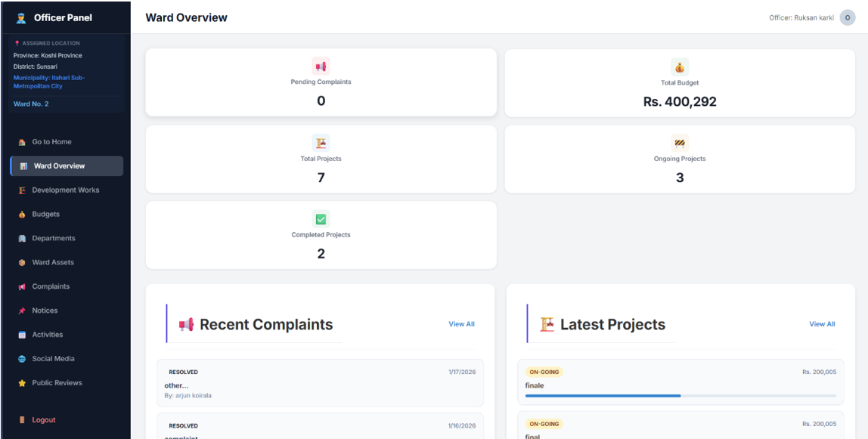The image size is (868, 439).
Task: Click the Ward Overview page title
Action: pos(187,17)
